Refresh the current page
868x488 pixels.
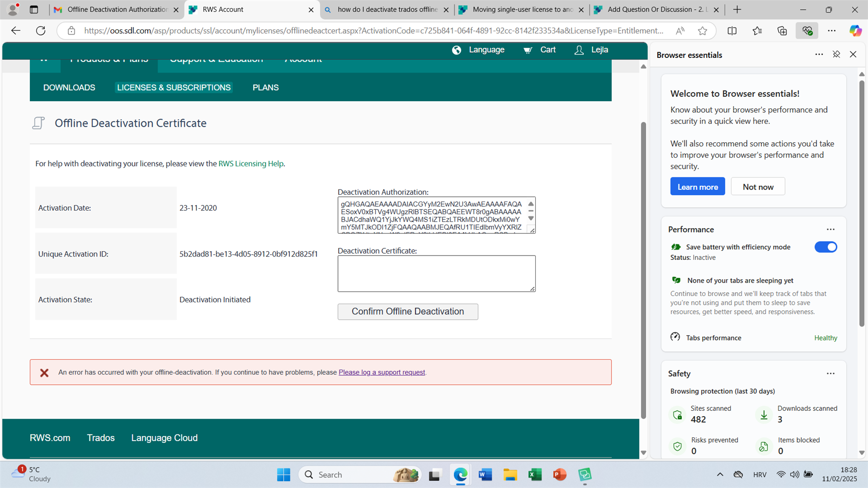pyautogui.click(x=41, y=31)
